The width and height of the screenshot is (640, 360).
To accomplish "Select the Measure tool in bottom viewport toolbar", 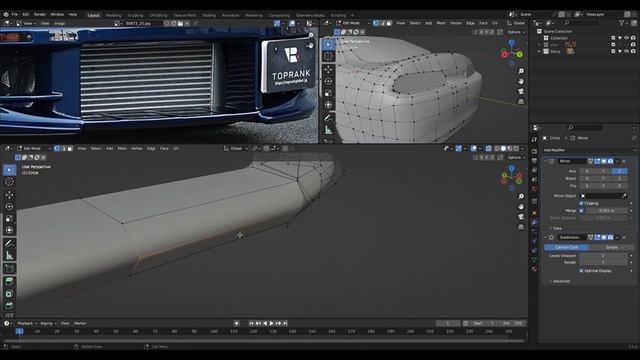I will point(9,256).
